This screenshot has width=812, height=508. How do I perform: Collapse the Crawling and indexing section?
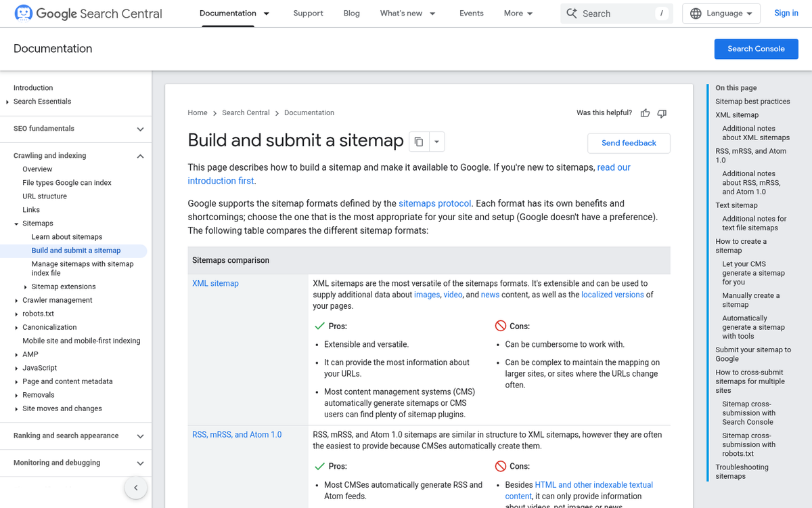click(x=140, y=155)
